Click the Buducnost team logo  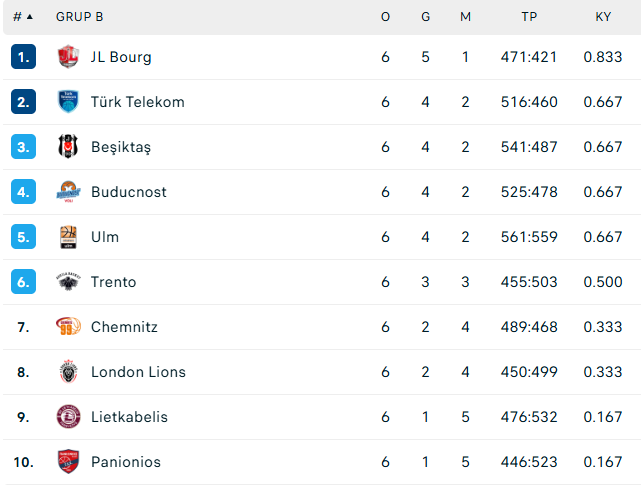click(68, 192)
